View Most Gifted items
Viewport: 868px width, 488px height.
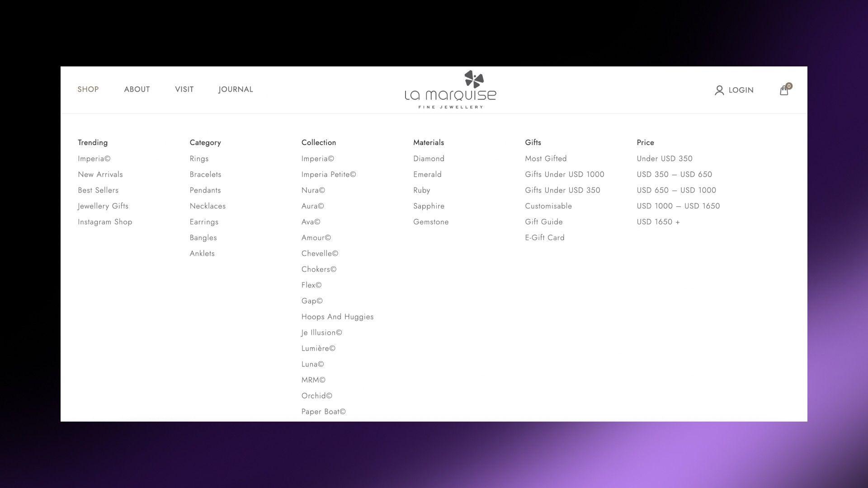(546, 159)
